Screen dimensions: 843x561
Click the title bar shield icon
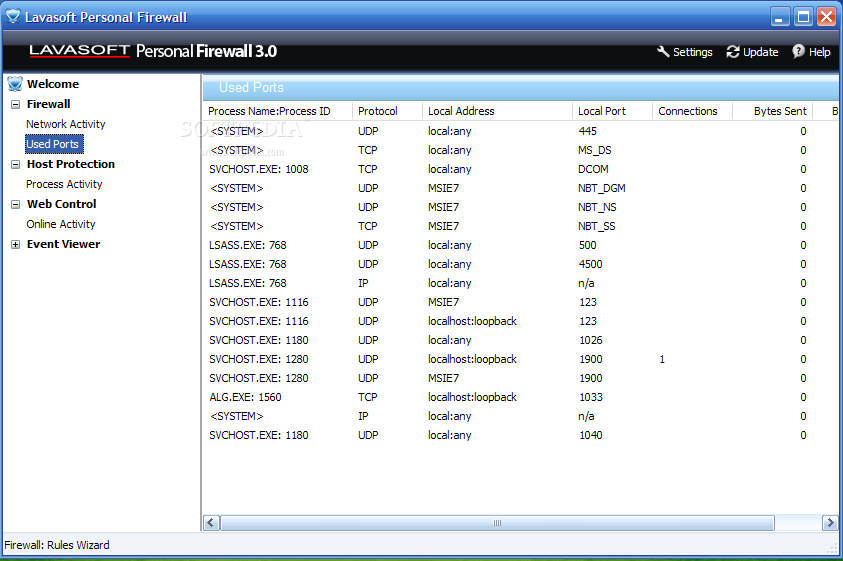coord(13,17)
